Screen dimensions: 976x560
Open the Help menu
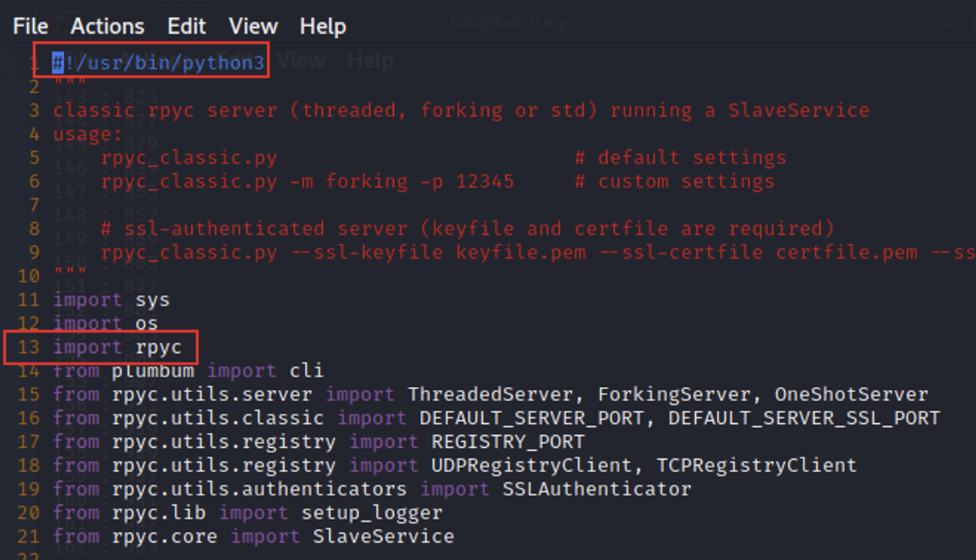[322, 26]
